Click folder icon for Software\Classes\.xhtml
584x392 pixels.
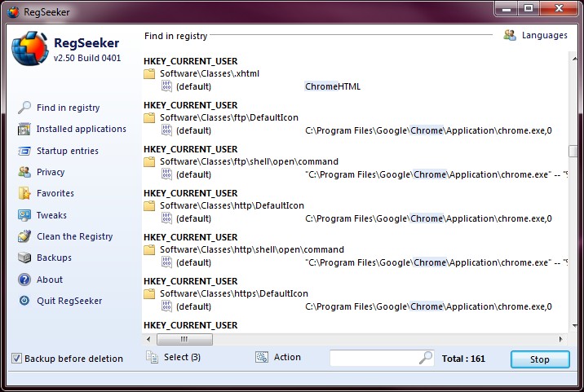point(149,73)
